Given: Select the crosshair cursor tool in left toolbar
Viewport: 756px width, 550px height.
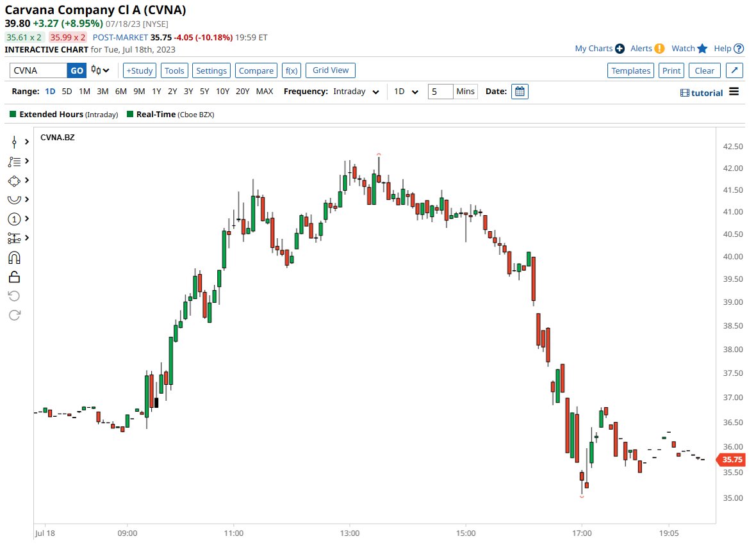Looking at the screenshot, I should pyautogui.click(x=15, y=142).
